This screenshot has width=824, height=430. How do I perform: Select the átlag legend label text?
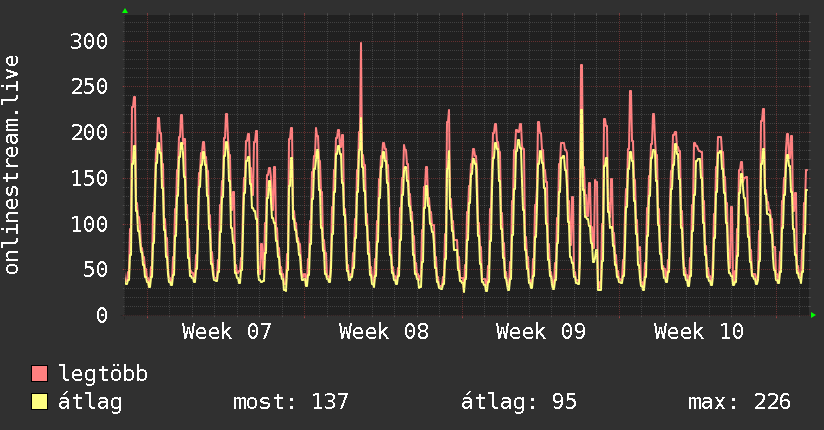92,402
